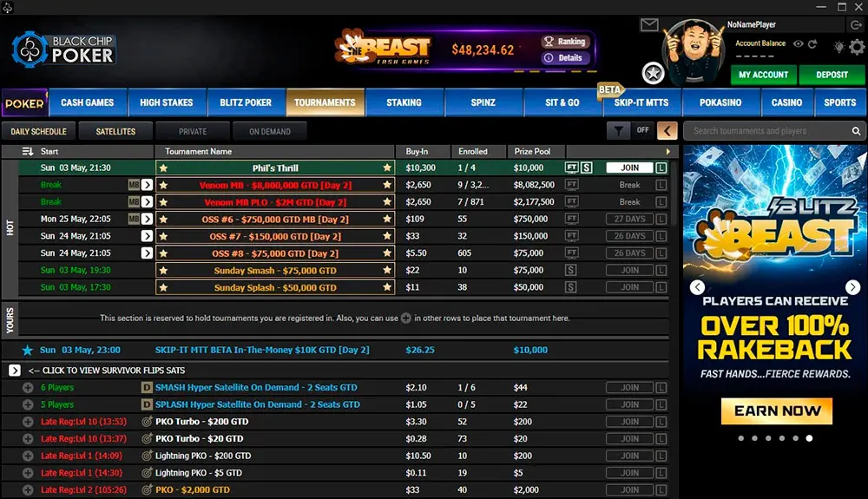Add PKO Turbo $200 GTD to Yours
The height and width of the screenshot is (499, 868).
[x=28, y=422]
